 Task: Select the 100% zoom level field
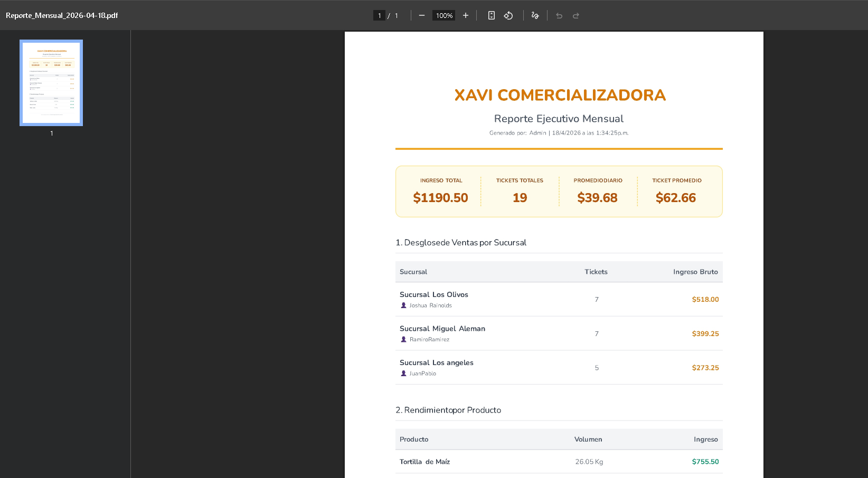(444, 15)
